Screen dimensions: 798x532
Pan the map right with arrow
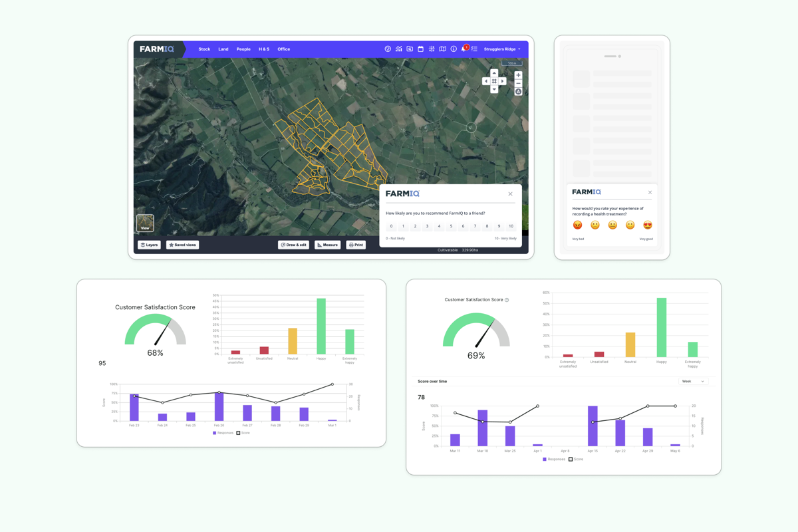(502, 81)
